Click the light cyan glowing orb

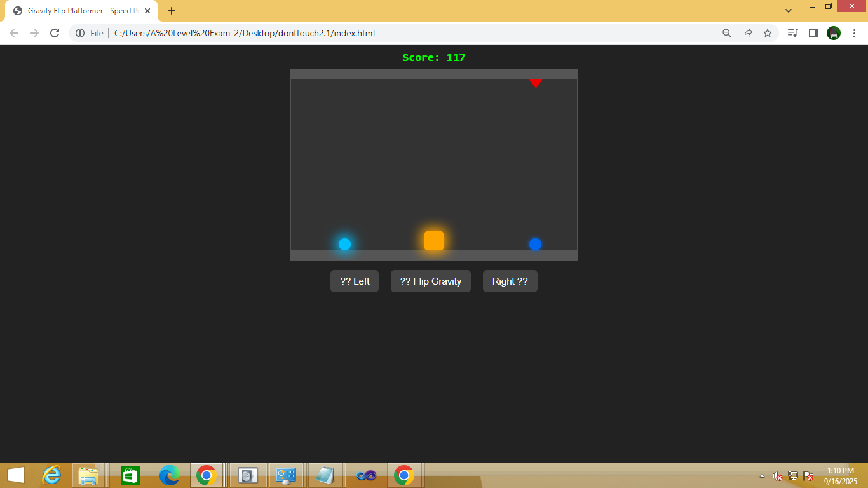pos(344,244)
